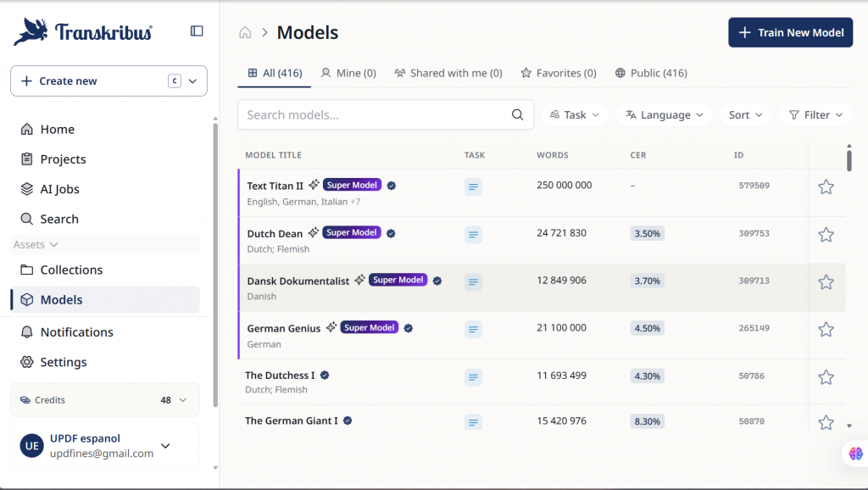
Task: Click verified badge next to Dansk Dokumentalist
Action: click(437, 281)
